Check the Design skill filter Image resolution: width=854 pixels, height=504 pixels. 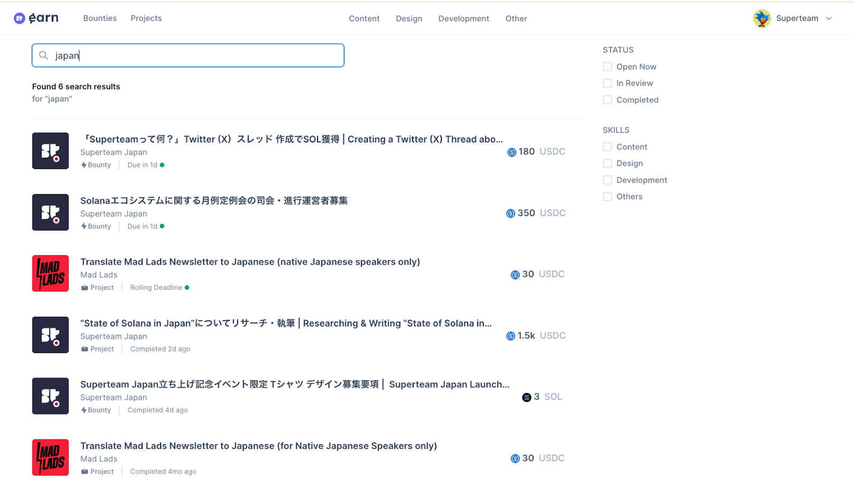[x=607, y=163]
